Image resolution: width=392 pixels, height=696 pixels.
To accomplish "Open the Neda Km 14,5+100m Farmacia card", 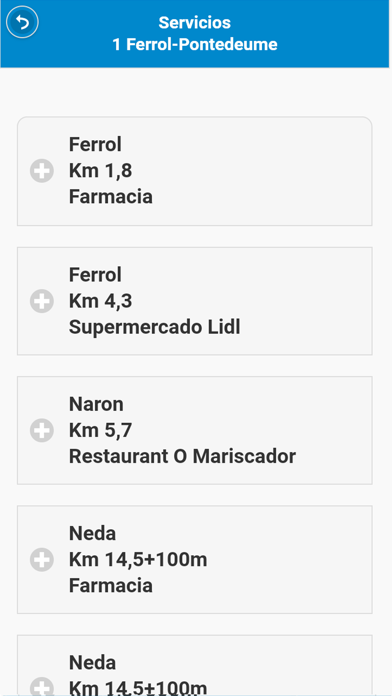I will coord(194,560).
